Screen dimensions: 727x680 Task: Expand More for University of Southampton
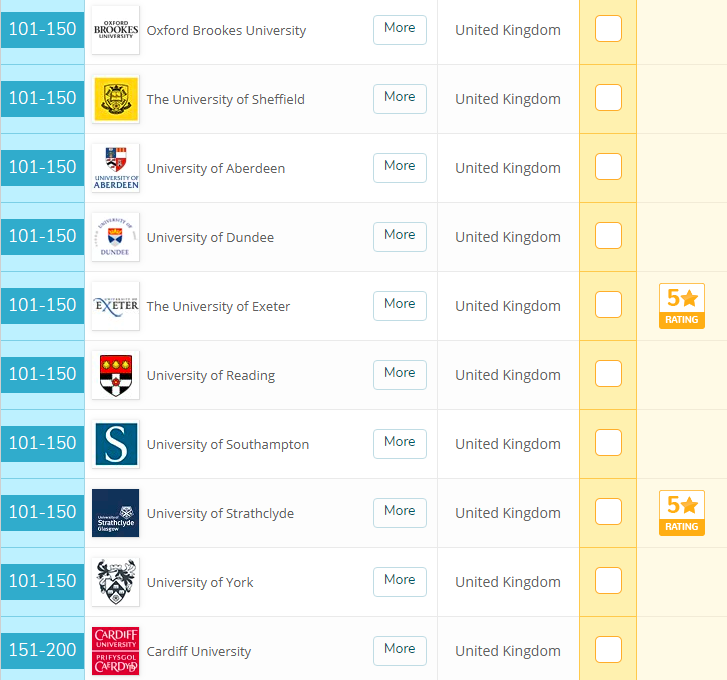coord(399,443)
